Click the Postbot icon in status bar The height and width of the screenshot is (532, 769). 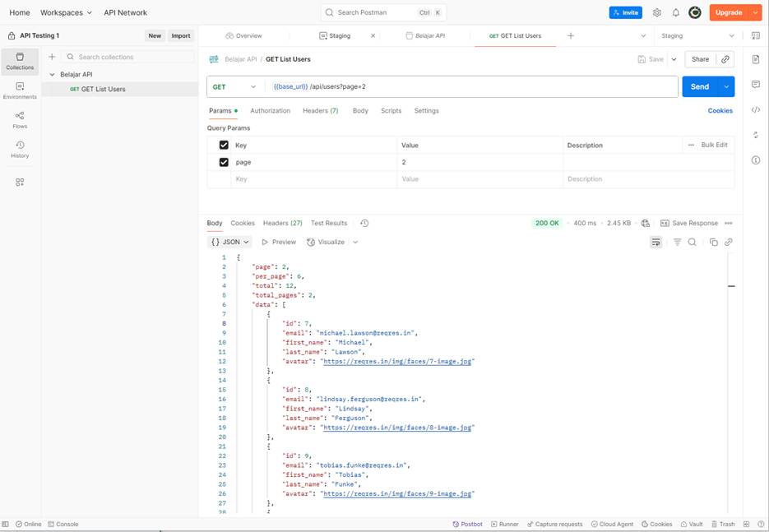468,524
